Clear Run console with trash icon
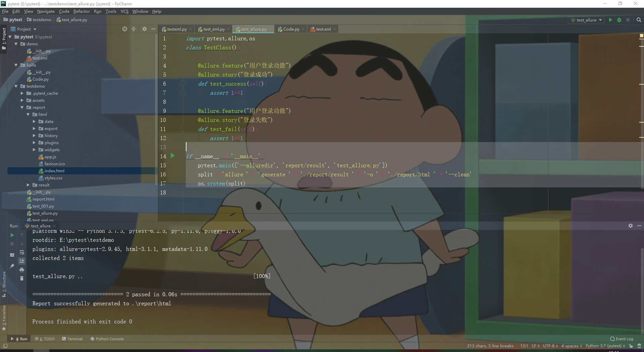 [x=22, y=278]
